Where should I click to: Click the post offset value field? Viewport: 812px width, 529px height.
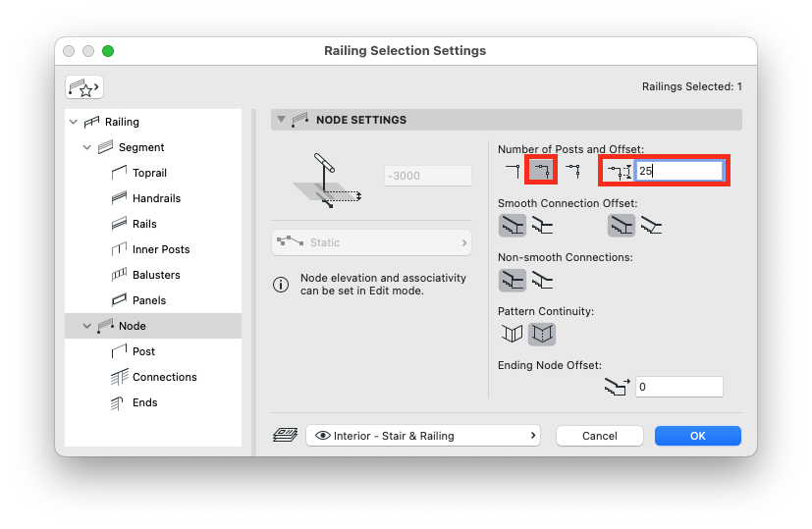click(678, 171)
